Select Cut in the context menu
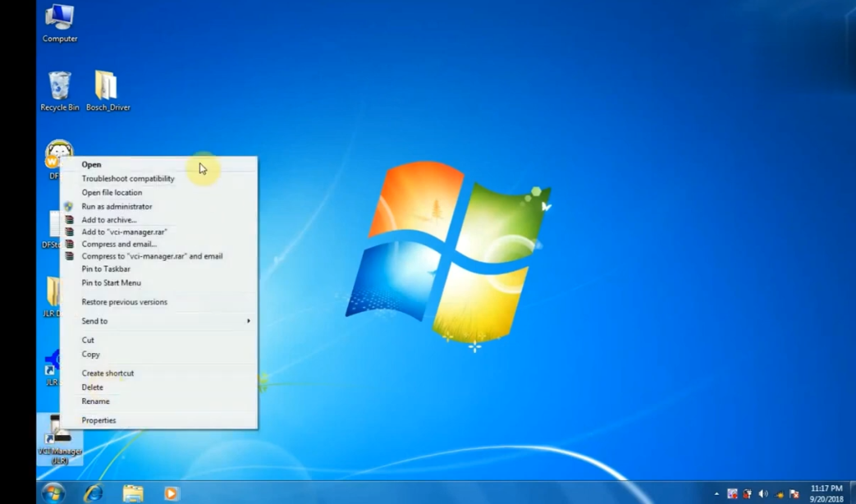Image resolution: width=856 pixels, height=504 pixels. point(158,340)
